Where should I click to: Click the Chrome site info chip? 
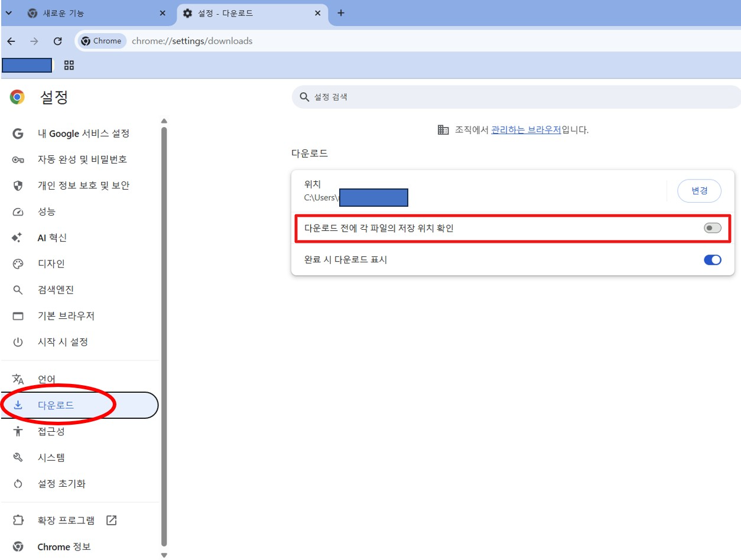(102, 41)
